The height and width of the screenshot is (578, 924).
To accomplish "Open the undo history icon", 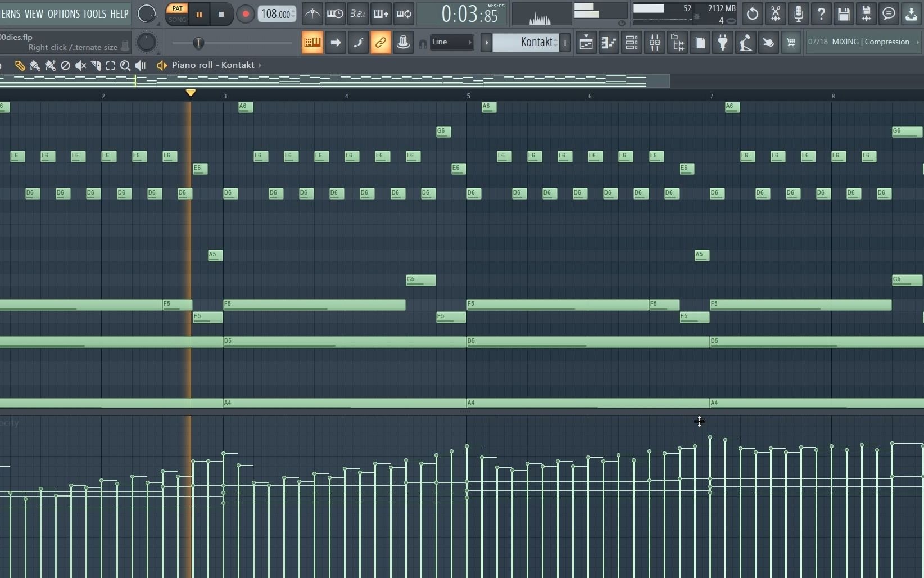I will (x=753, y=13).
